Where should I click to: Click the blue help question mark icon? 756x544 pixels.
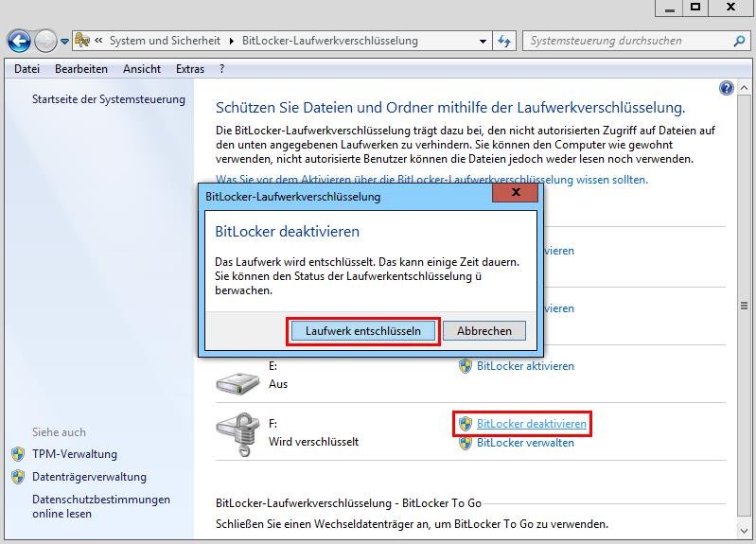pyautogui.click(x=726, y=88)
